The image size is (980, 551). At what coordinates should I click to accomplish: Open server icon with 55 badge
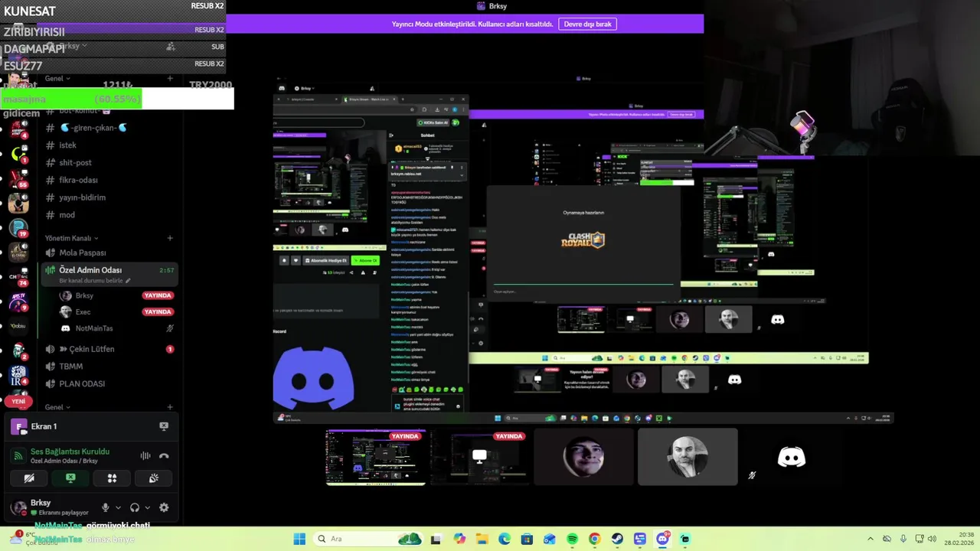(18, 178)
